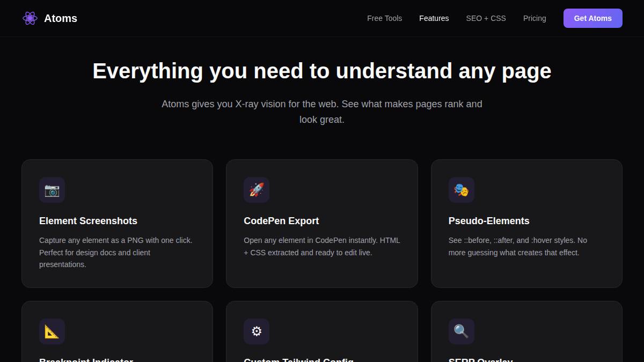Go to the Features nav item
The image size is (644, 362).
[x=434, y=18]
